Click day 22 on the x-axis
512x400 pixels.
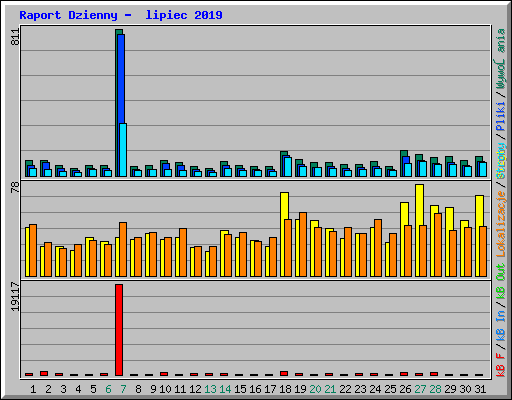point(345,389)
